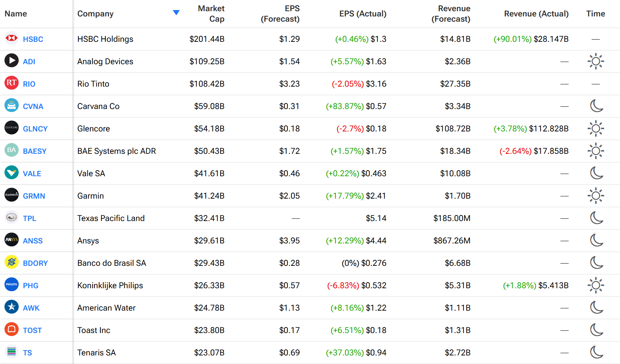Sort by Revenue (Actual) column header
Viewport: 620px width, 364px height.
[536, 14]
